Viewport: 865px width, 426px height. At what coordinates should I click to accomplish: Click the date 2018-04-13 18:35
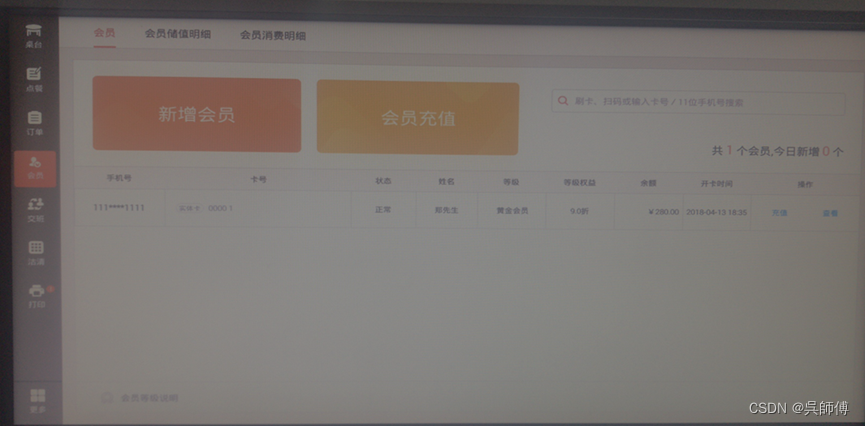click(717, 212)
